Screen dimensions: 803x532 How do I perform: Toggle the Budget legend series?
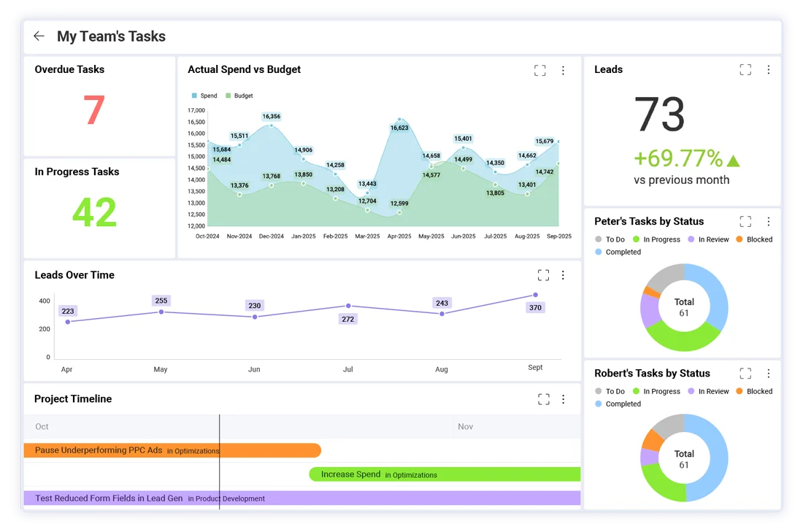(239, 96)
